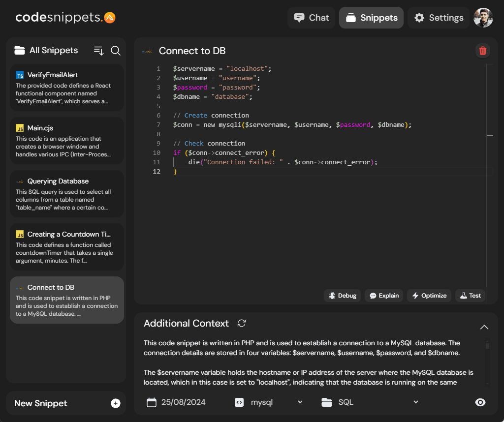This screenshot has width=504, height=422.
Task: Open the Settings tab
Action: coord(439,18)
